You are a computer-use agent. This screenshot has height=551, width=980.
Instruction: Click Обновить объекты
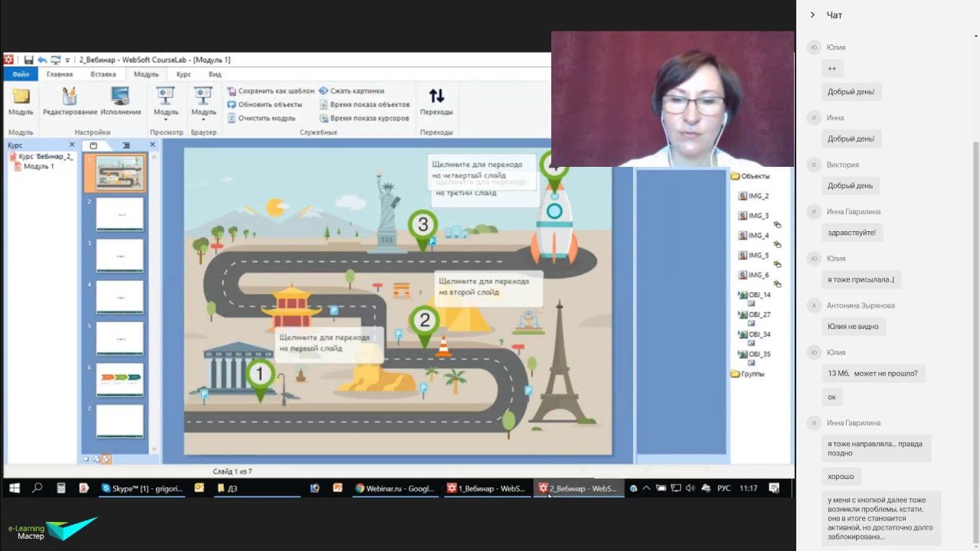[x=264, y=105]
